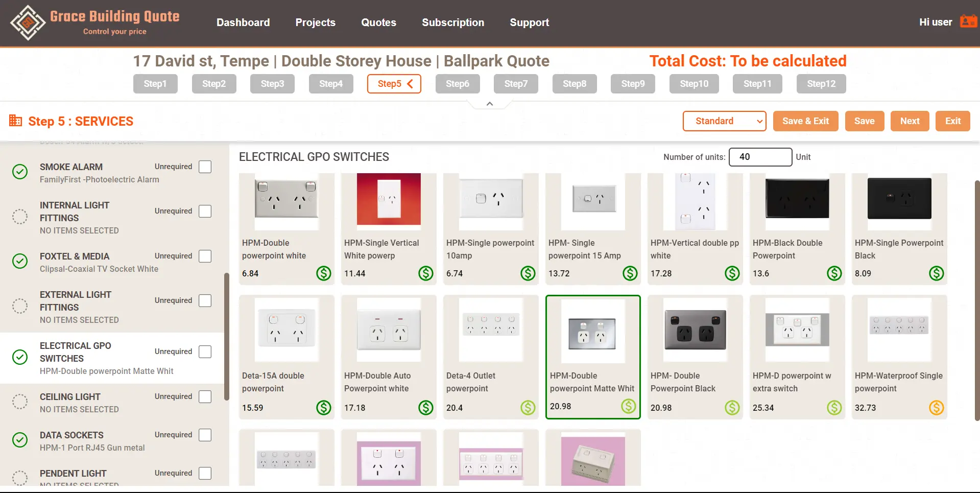The image size is (980, 493).
Task: Open the Standard quality dropdown
Action: 724,121
